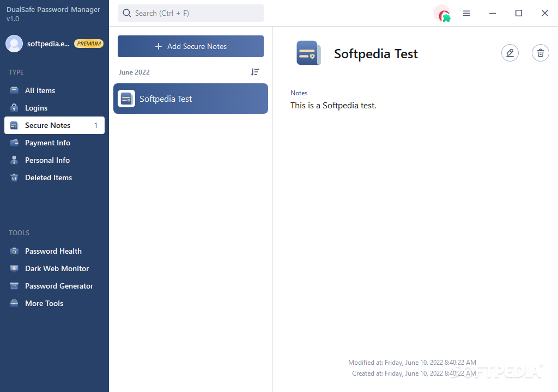Select Softpedia Test in the list
The image size is (558, 392).
click(191, 99)
